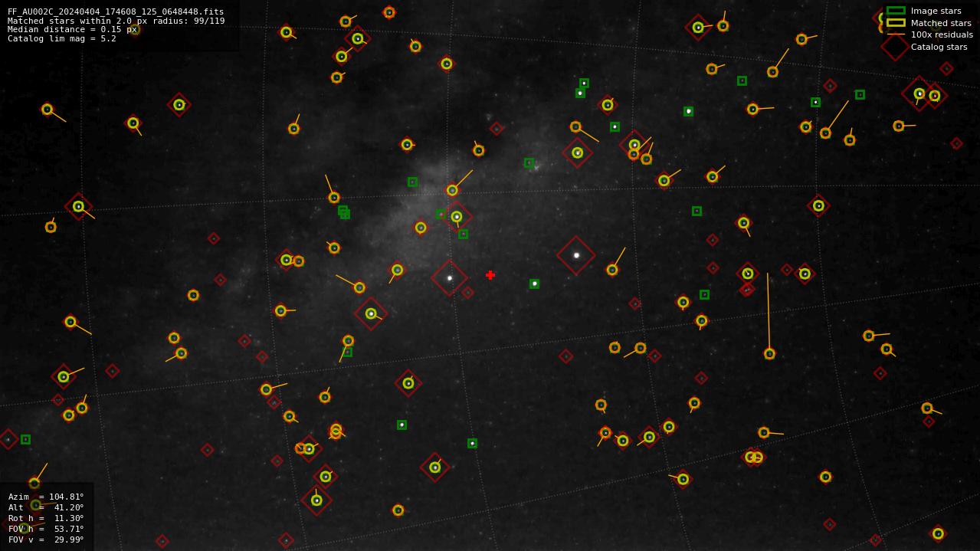Click the 'Rot h = 11.30°' readout
The image size is (980, 551).
point(46,518)
